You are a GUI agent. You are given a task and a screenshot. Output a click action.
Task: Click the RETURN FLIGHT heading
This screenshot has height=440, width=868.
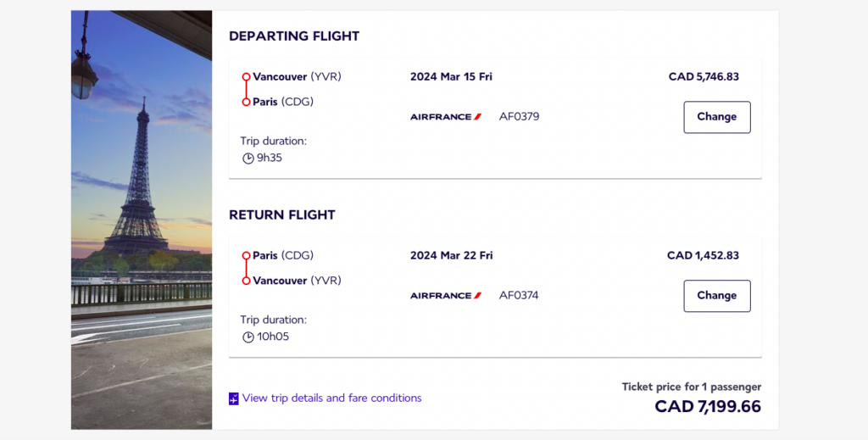[x=282, y=215]
